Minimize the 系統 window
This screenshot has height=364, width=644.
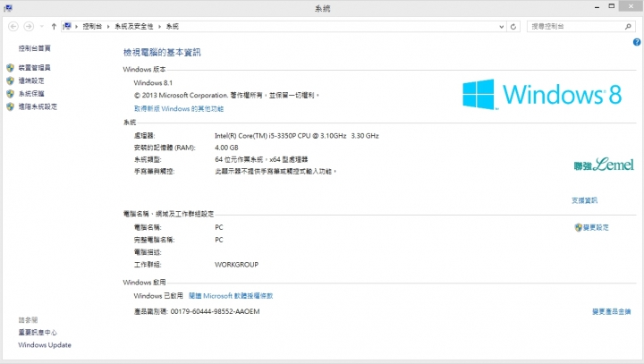[x=597, y=7]
